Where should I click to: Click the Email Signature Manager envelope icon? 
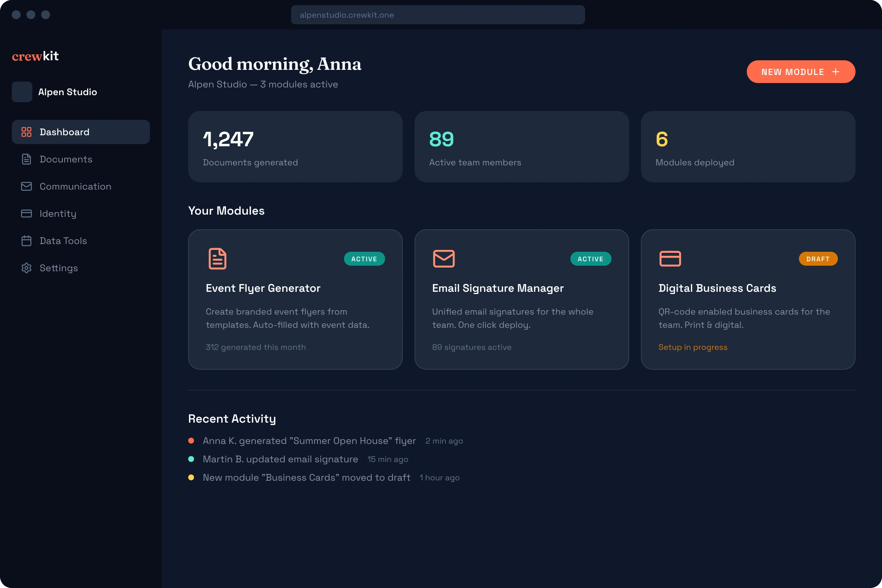(444, 259)
